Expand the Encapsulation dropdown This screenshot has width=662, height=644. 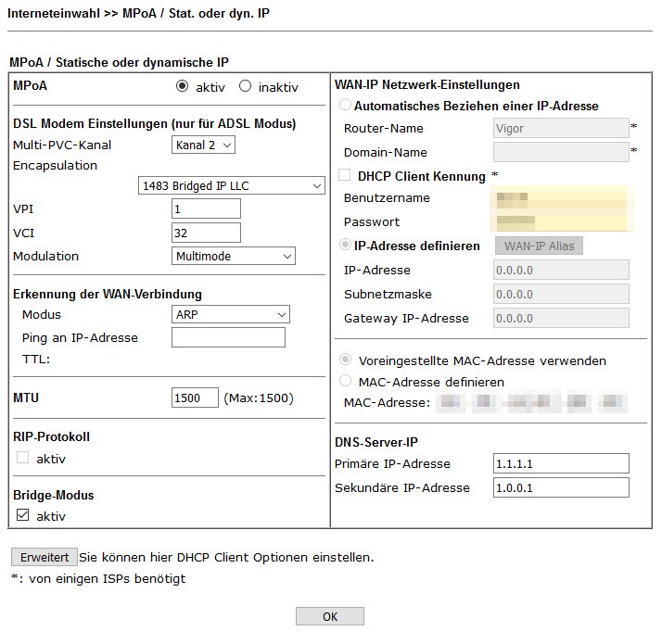[x=231, y=185]
